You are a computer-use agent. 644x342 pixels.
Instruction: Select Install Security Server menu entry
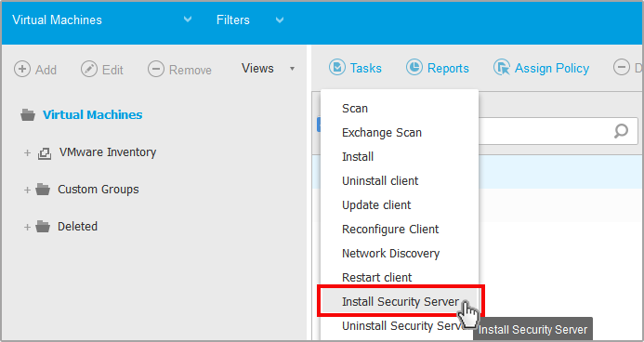[x=400, y=301]
